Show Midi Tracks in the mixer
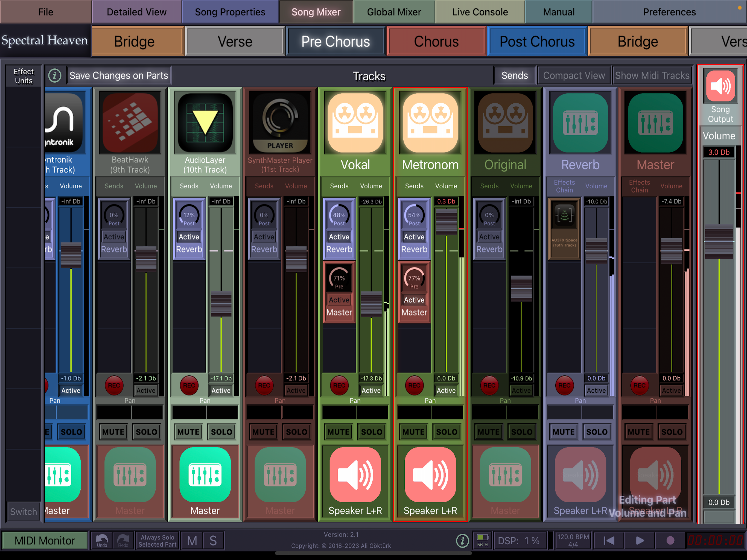 point(652,76)
